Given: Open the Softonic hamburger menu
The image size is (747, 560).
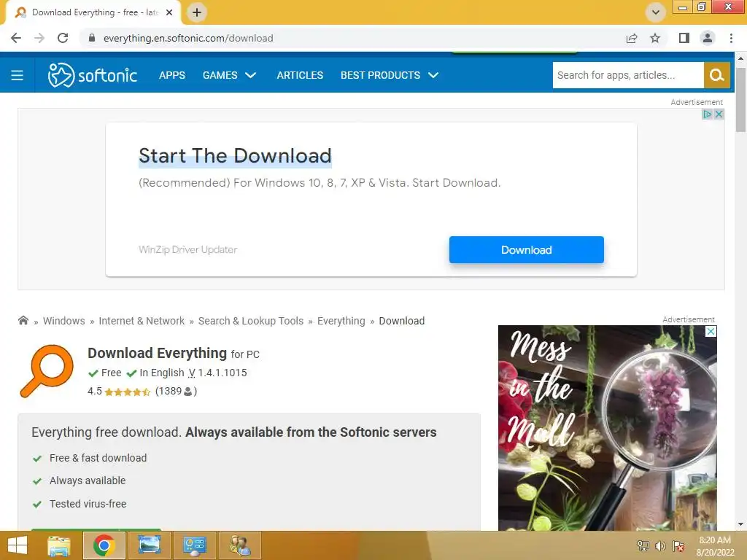Looking at the screenshot, I should click(18, 75).
